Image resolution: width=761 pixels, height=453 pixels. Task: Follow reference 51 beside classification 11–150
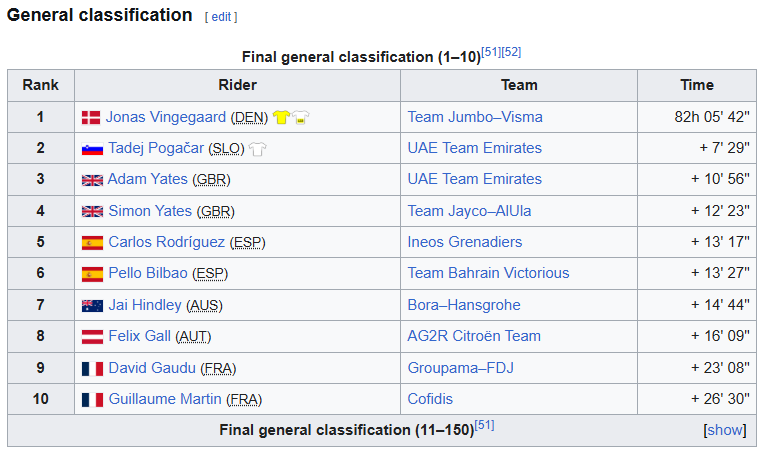(484, 425)
